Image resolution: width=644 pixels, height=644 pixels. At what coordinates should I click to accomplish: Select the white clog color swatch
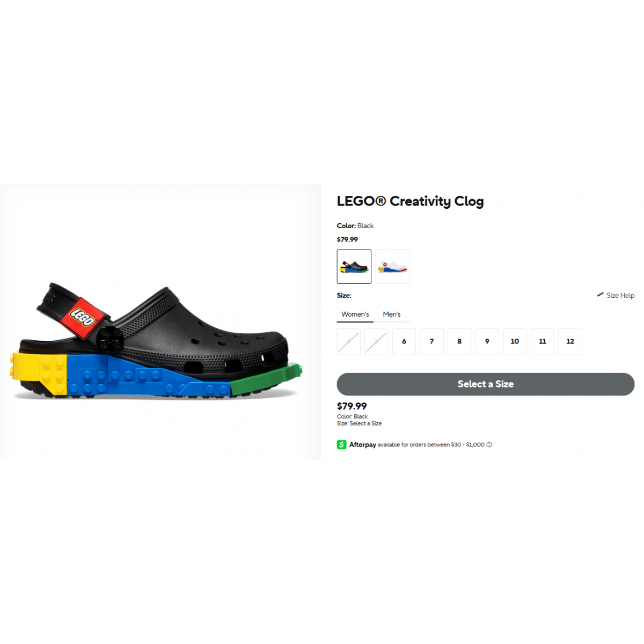[393, 267]
